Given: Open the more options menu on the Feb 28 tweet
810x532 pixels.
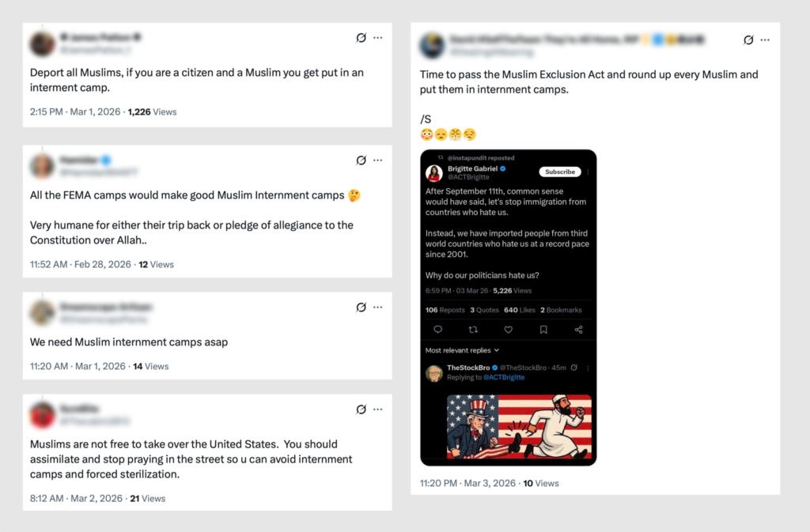Looking at the screenshot, I should coord(378,160).
